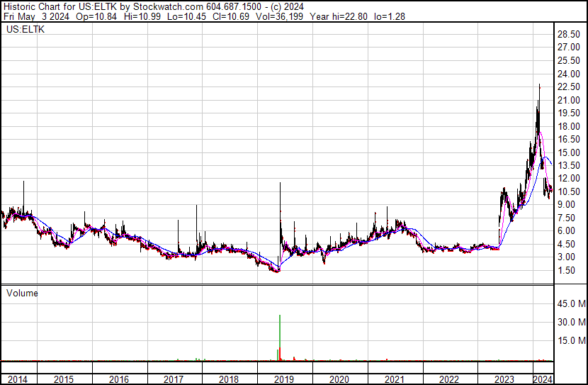Viewport: 588px width, 385px height.
Task: Click the 2024 price peak near 22.50
Action: click(540, 87)
